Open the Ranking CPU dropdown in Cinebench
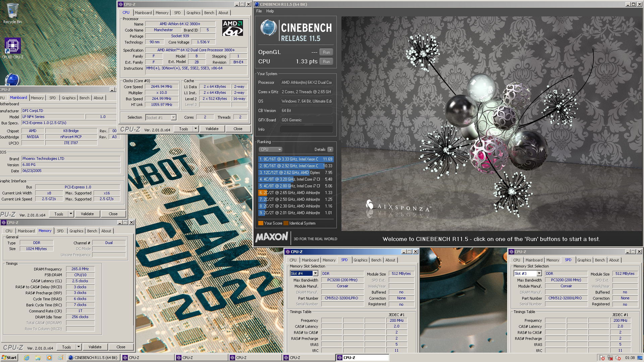The image size is (644, 362). pyautogui.click(x=270, y=149)
